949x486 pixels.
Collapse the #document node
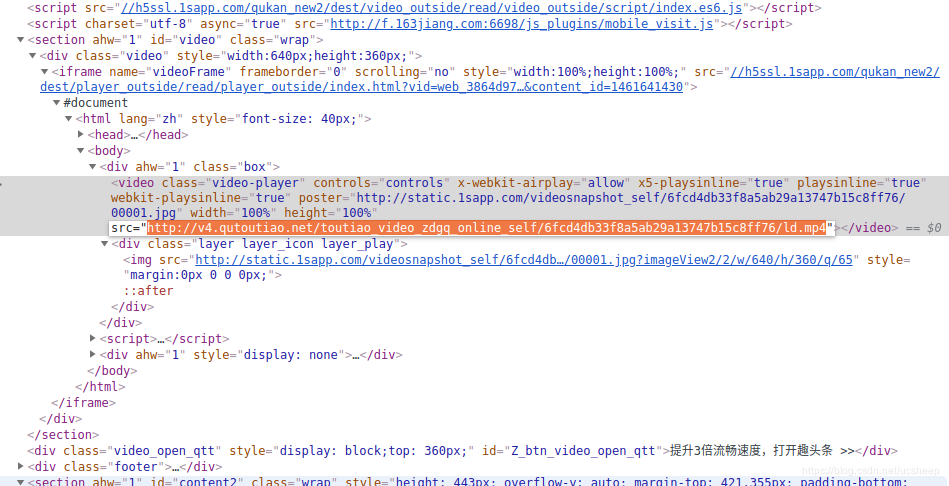click(56, 103)
